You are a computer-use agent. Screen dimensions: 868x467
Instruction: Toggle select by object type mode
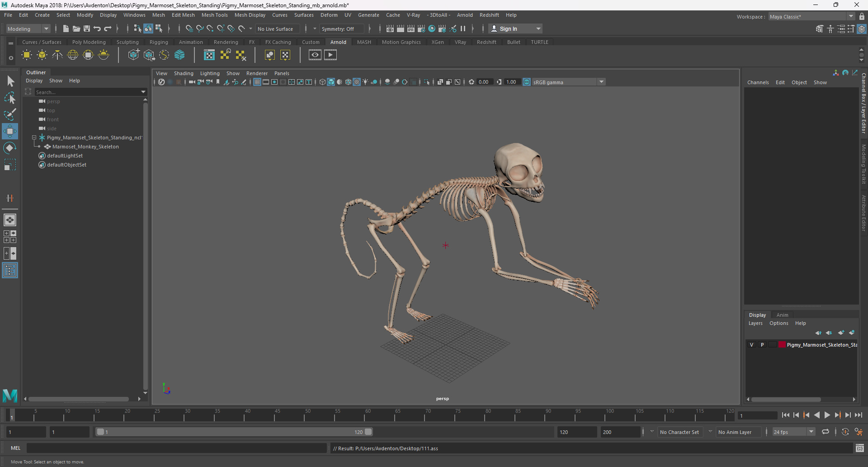coord(148,29)
